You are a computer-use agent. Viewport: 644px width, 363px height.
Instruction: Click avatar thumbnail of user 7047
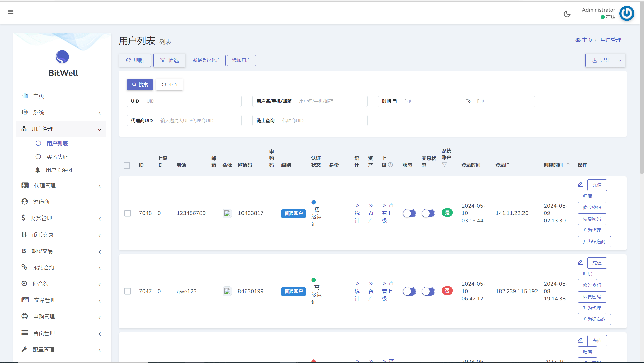[x=227, y=291]
